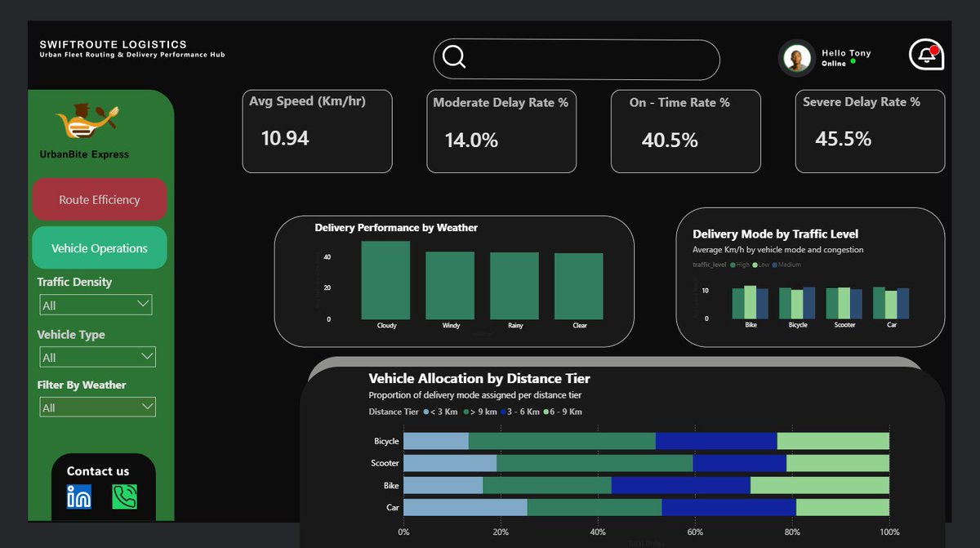980x548 pixels.
Task: Click the Scooter label in traffic chart
Action: 844,325
